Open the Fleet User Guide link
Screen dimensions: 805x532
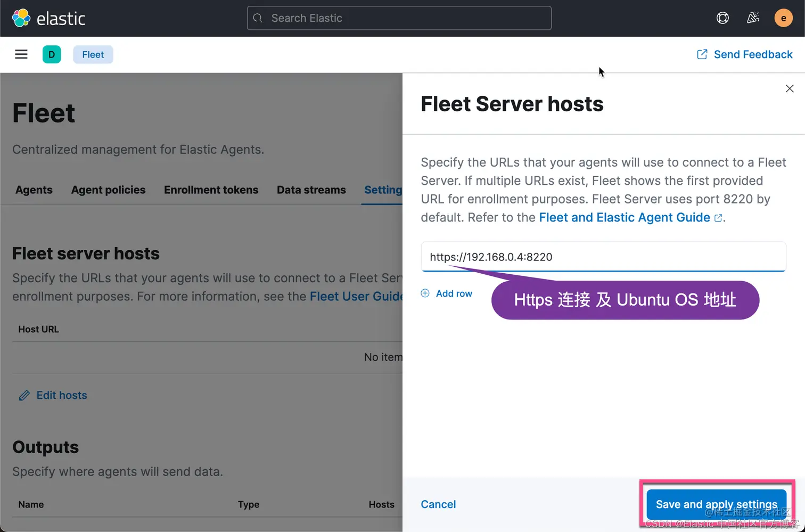tap(356, 296)
